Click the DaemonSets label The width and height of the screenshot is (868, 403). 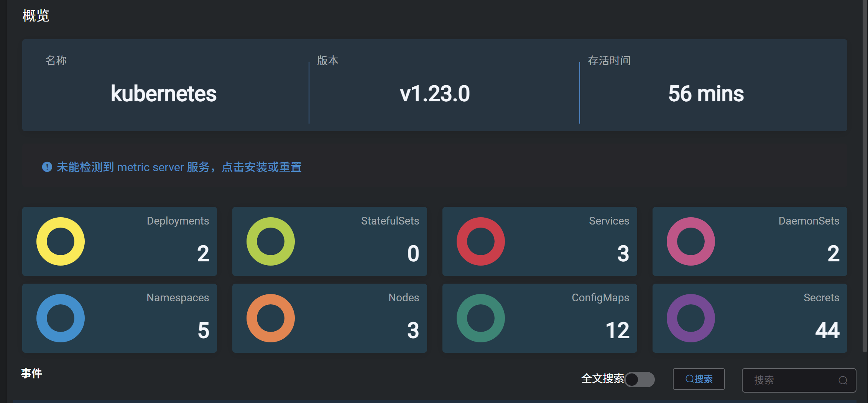(809, 221)
